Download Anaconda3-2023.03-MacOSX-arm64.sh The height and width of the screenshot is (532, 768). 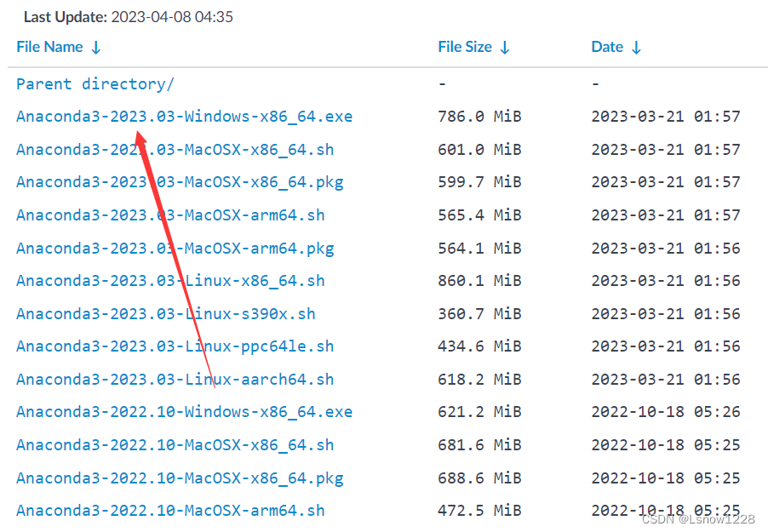[x=170, y=215]
